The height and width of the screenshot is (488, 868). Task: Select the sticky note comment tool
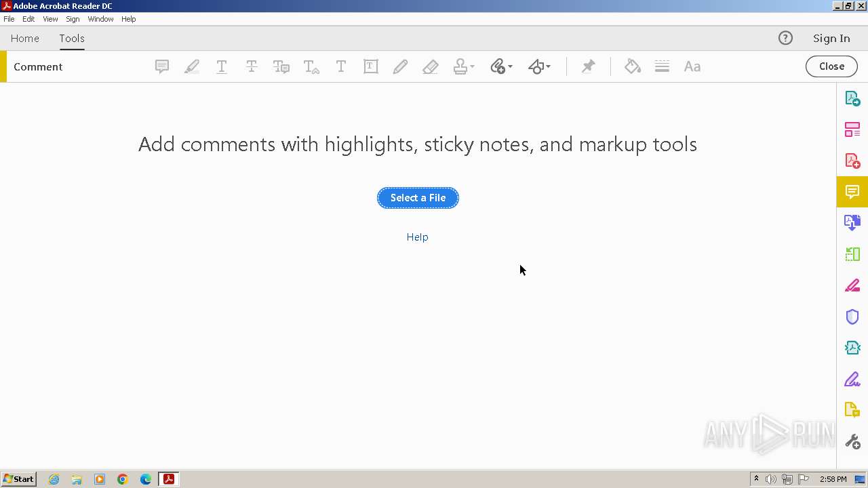(162, 66)
